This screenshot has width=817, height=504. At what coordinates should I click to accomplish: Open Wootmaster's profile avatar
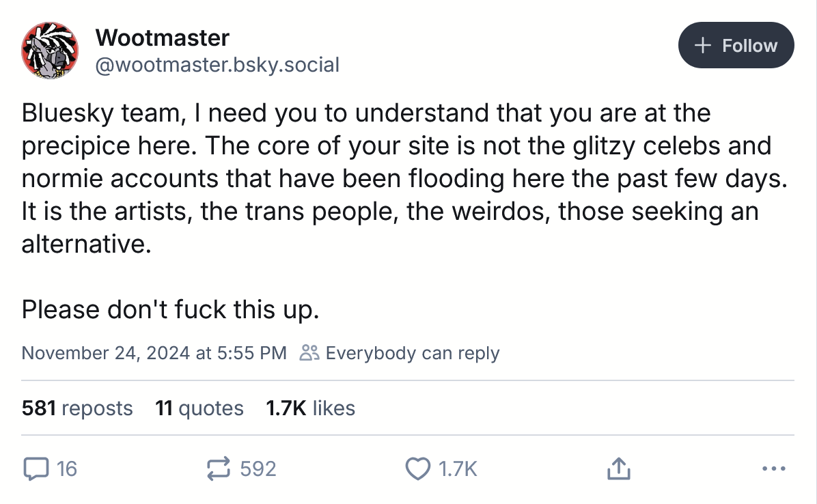pyautogui.click(x=50, y=50)
